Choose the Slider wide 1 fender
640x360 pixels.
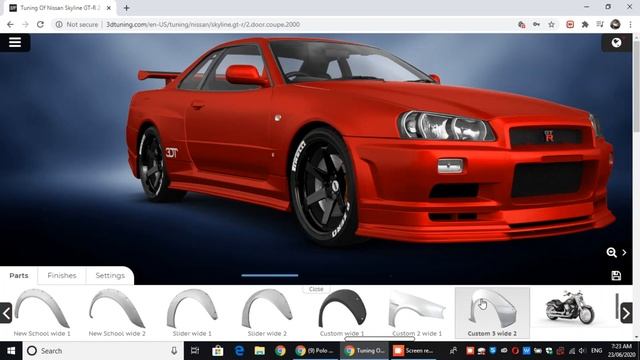[192, 313]
